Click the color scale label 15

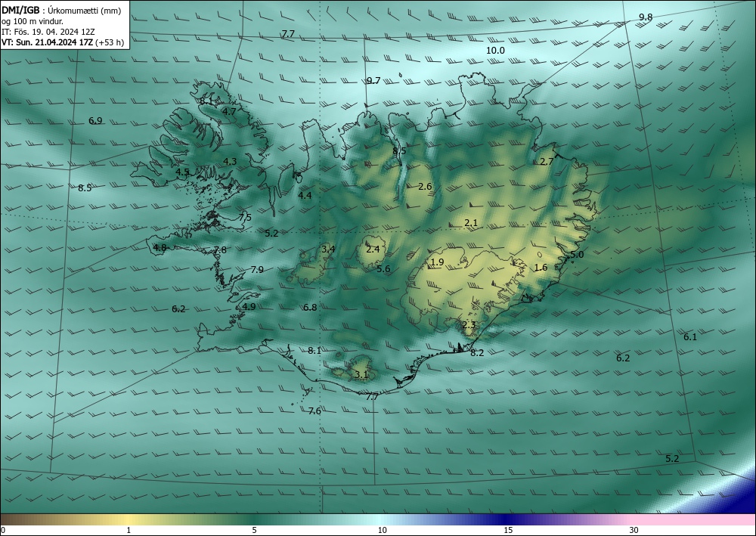click(508, 530)
